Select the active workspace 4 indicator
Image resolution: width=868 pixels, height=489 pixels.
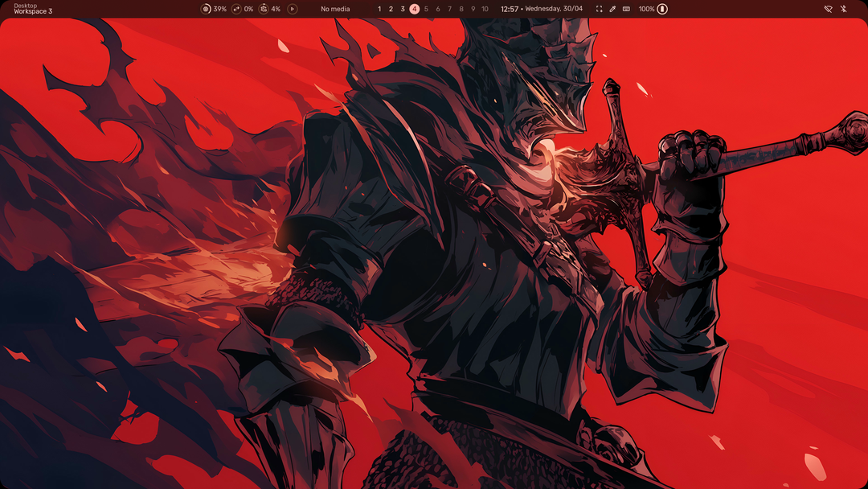415,9
